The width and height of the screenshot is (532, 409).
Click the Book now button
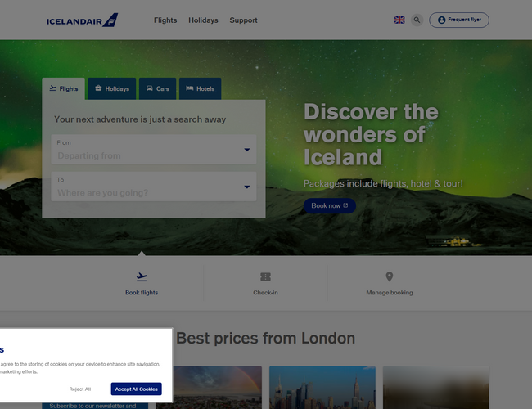click(330, 205)
